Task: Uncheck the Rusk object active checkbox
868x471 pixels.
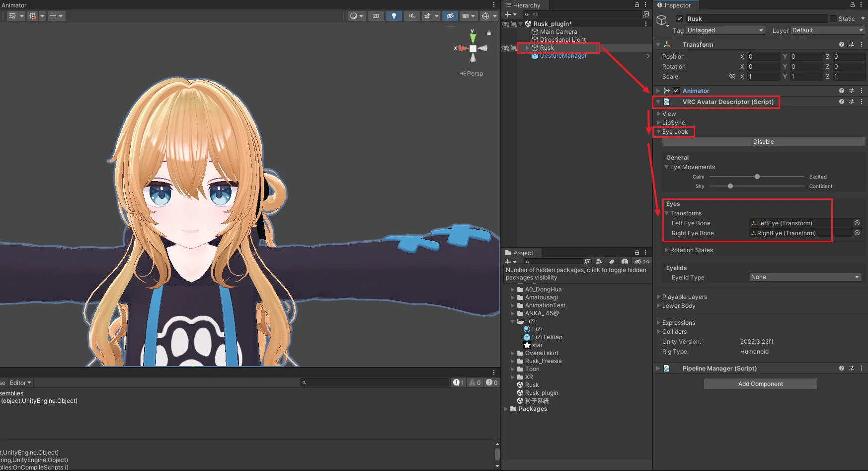Action: click(680, 18)
